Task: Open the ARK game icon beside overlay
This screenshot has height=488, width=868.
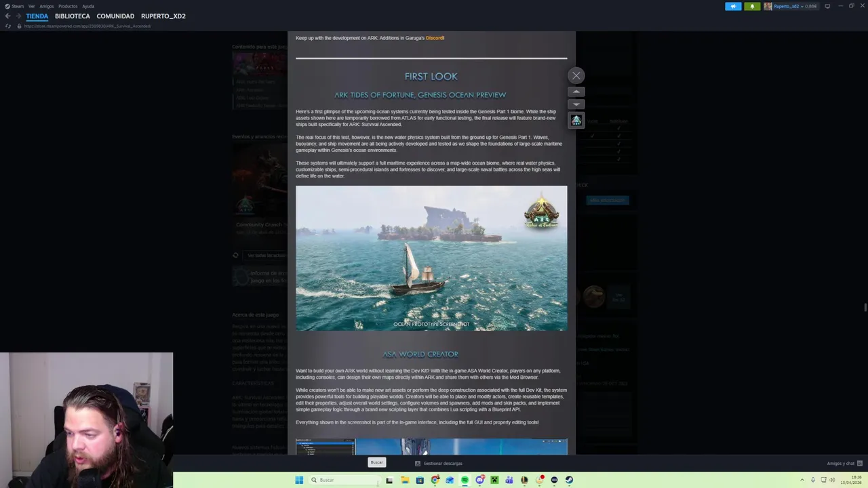Action: pyautogui.click(x=576, y=120)
